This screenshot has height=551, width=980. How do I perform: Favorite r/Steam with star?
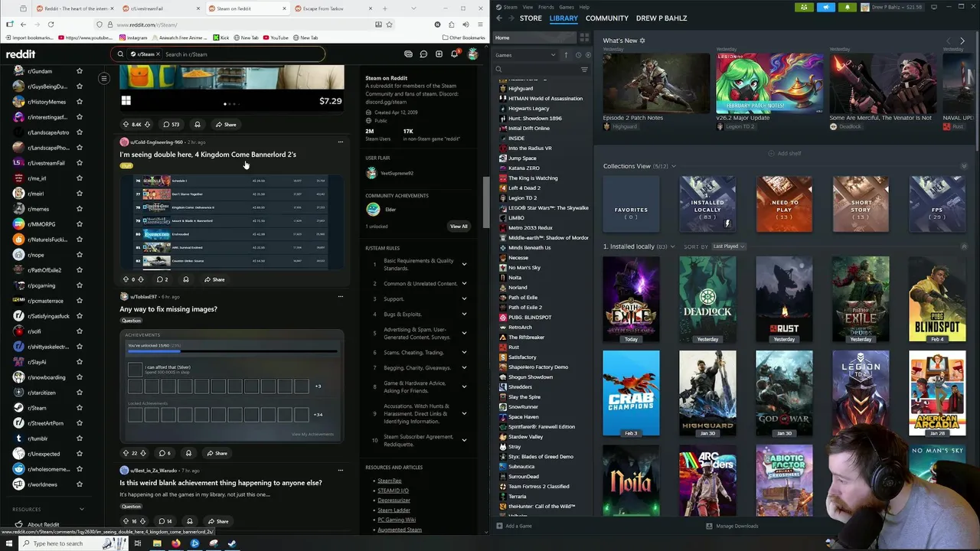pyautogui.click(x=79, y=408)
